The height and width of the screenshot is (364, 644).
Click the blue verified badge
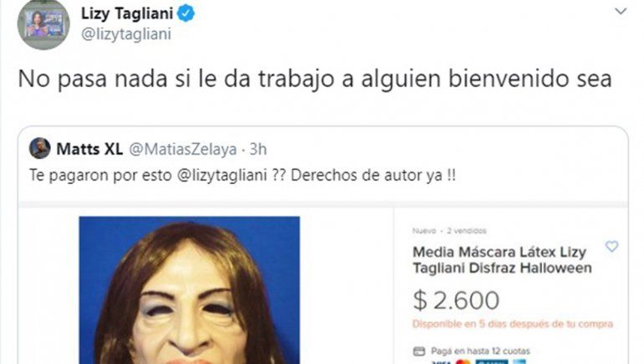[x=186, y=13]
